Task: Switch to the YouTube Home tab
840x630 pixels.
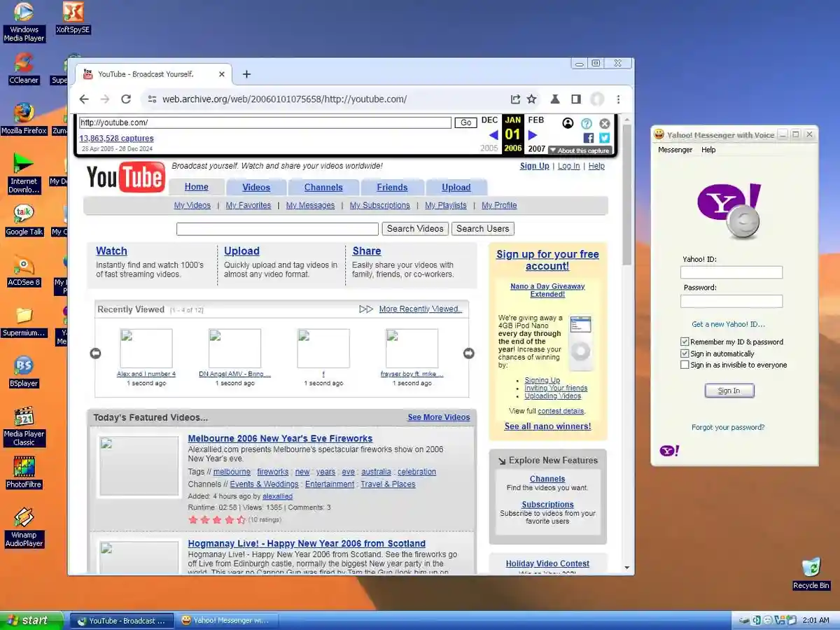Action: [x=196, y=187]
